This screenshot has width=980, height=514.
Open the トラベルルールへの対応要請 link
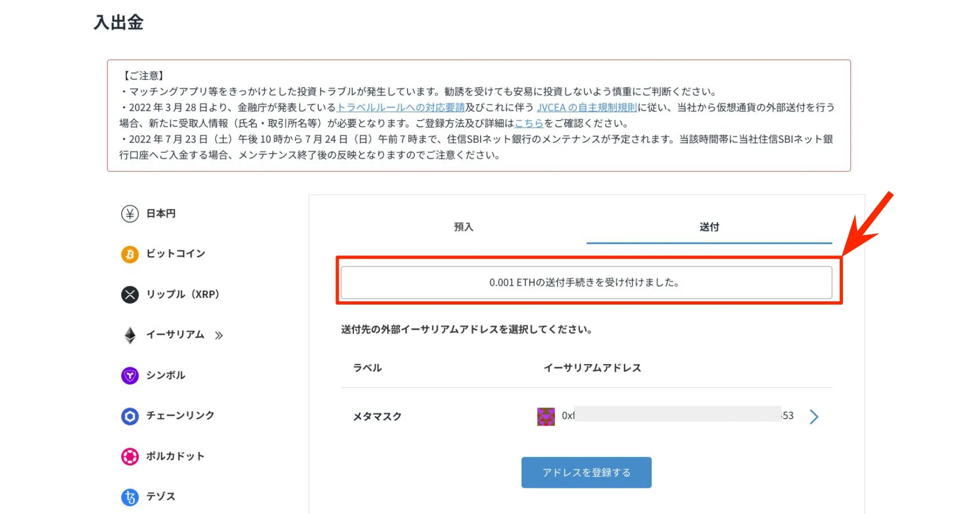[x=400, y=108]
